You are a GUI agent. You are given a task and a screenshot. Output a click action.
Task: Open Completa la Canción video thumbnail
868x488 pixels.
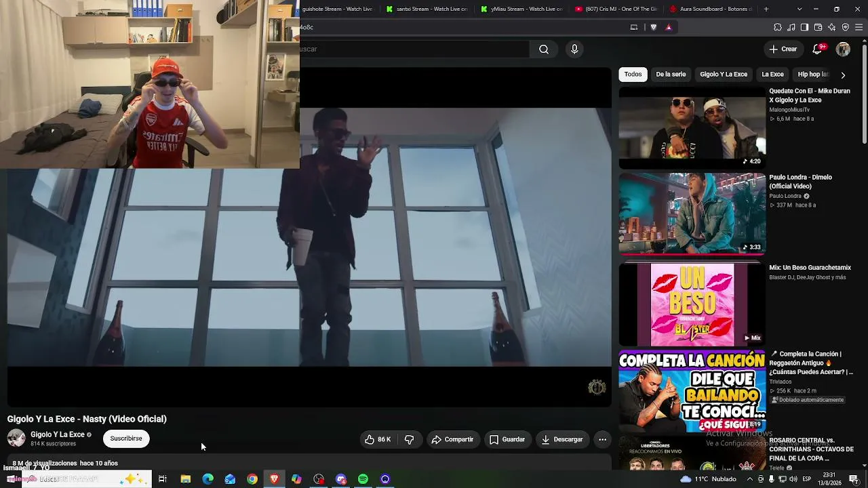click(x=692, y=391)
